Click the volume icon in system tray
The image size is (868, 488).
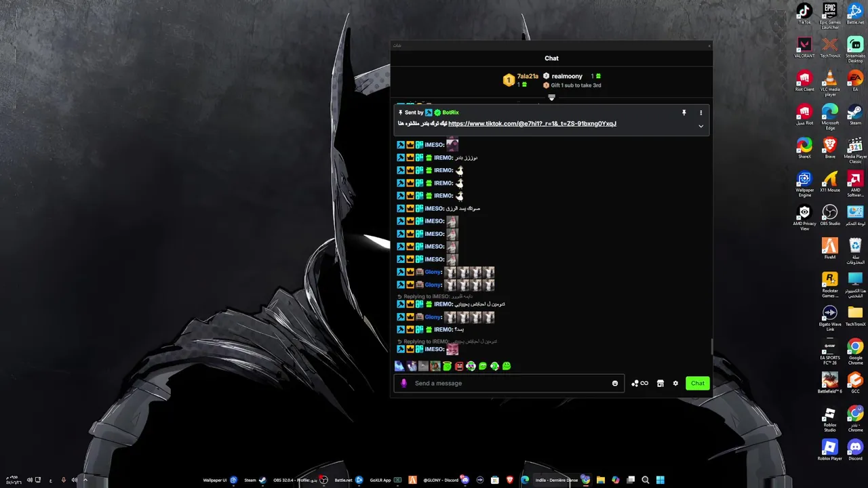(29, 480)
